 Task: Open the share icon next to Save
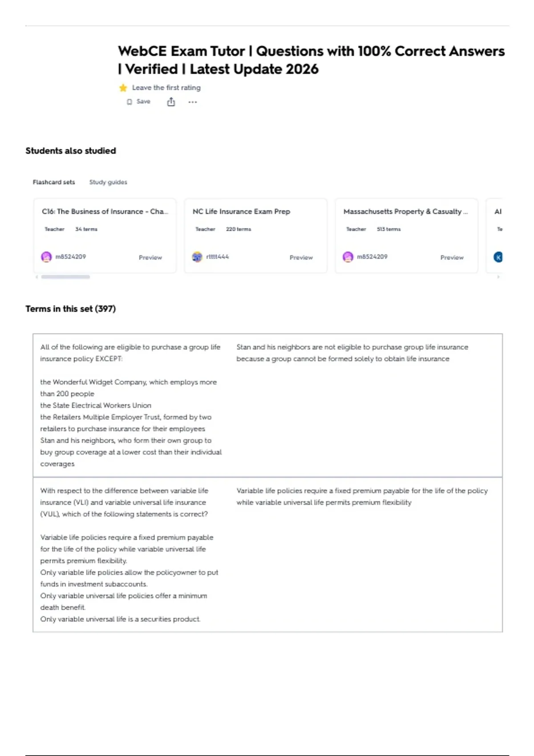tap(171, 102)
